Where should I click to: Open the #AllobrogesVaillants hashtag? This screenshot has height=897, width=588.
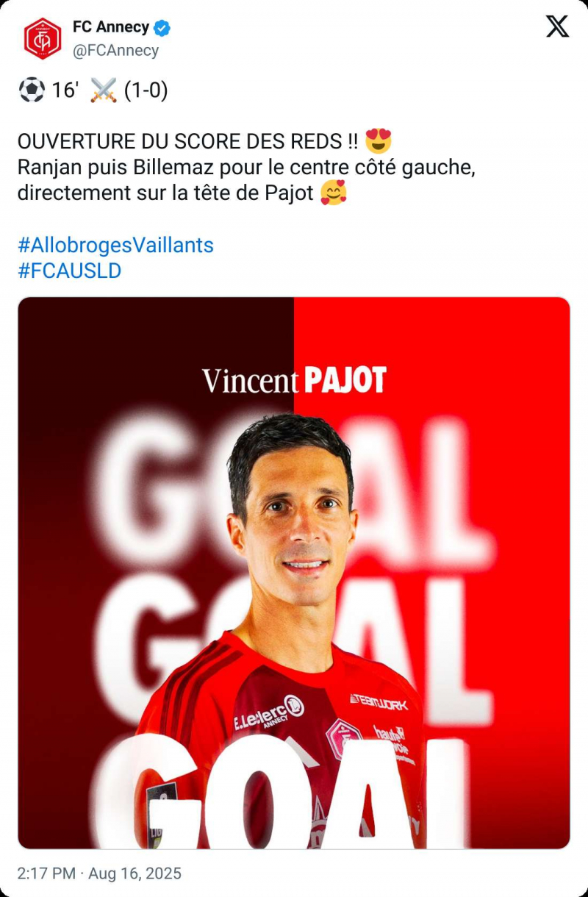pos(115,245)
